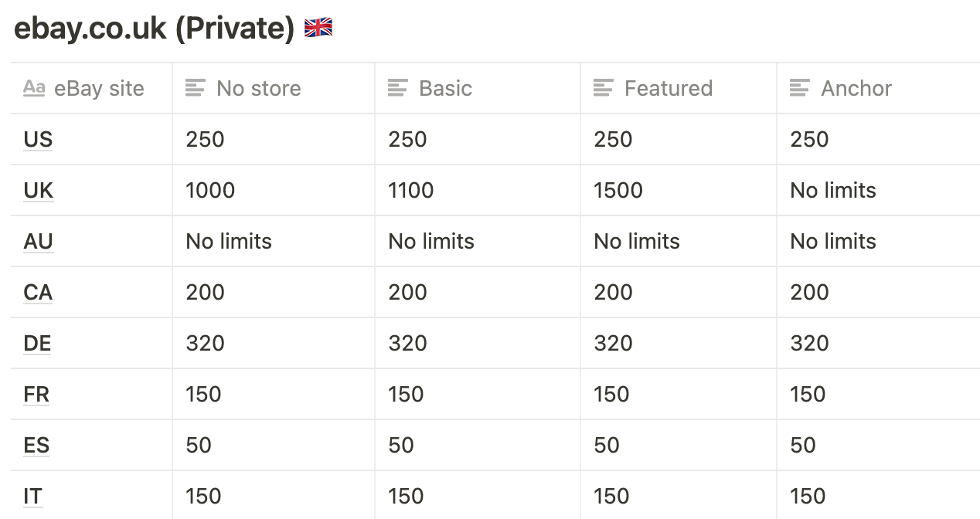Open the eBay site column header menu
This screenshot has width=980, height=519.
click(91, 88)
